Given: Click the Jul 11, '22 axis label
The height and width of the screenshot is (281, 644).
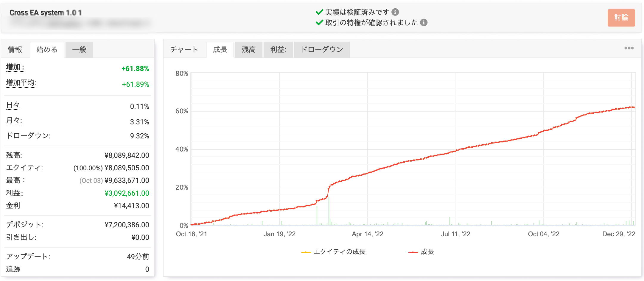Looking at the screenshot, I should (456, 234).
